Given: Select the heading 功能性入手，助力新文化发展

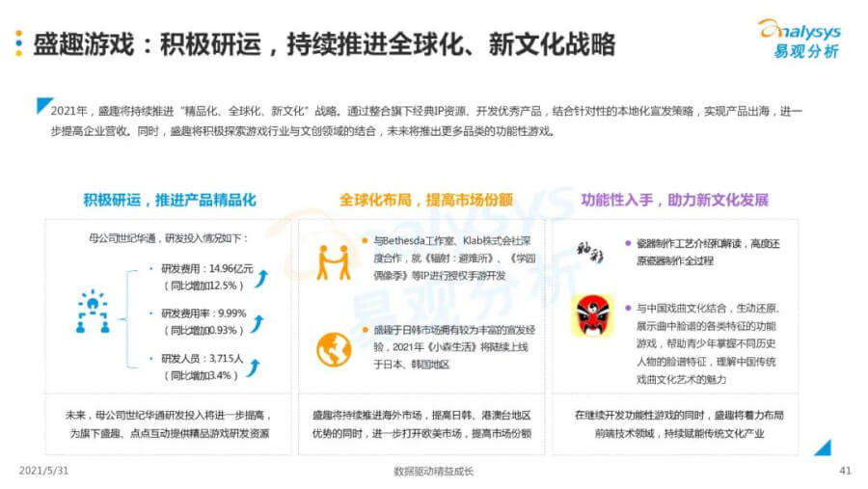Looking at the screenshot, I should coord(674,200).
